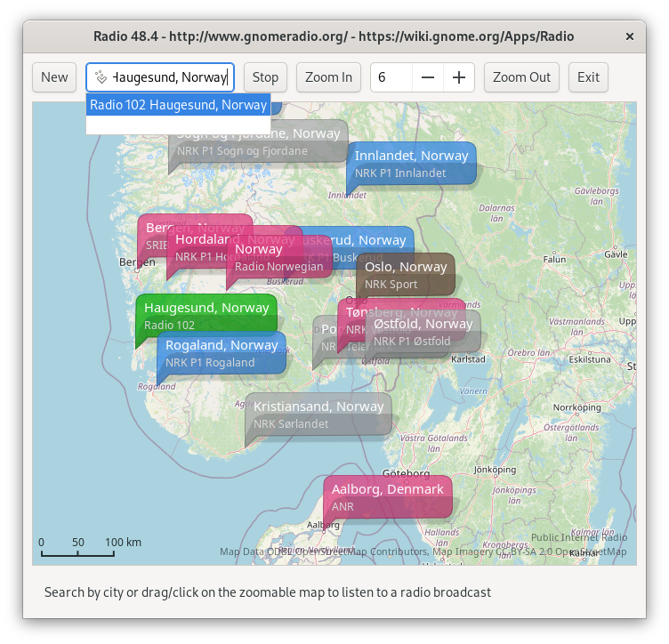Select the Radio Norwegian marker
Viewport: 669px width, 644px height.
278,258
